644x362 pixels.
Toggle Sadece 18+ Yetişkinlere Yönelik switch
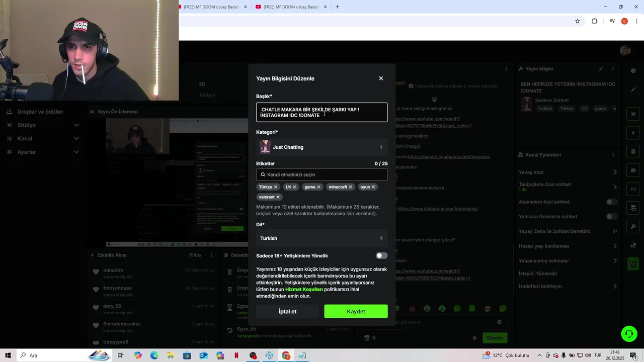(381, 256)
